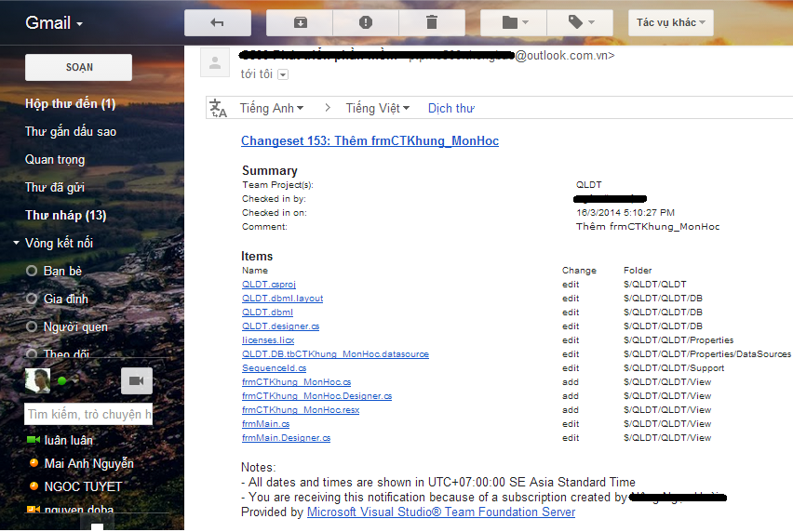Delete the email with the trash icon

coord(431,22)
